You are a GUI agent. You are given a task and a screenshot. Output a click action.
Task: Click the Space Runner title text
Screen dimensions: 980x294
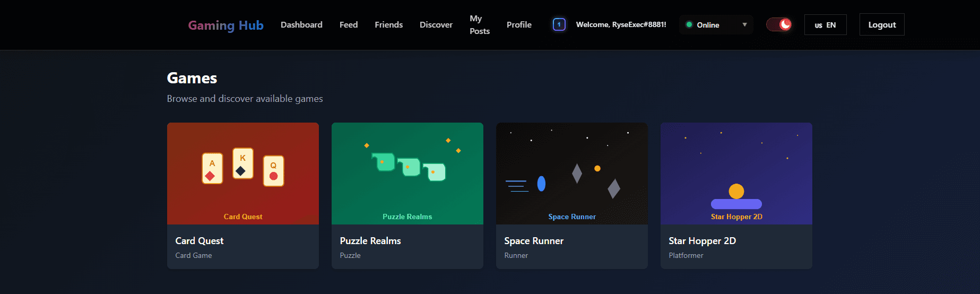[534, 241]
